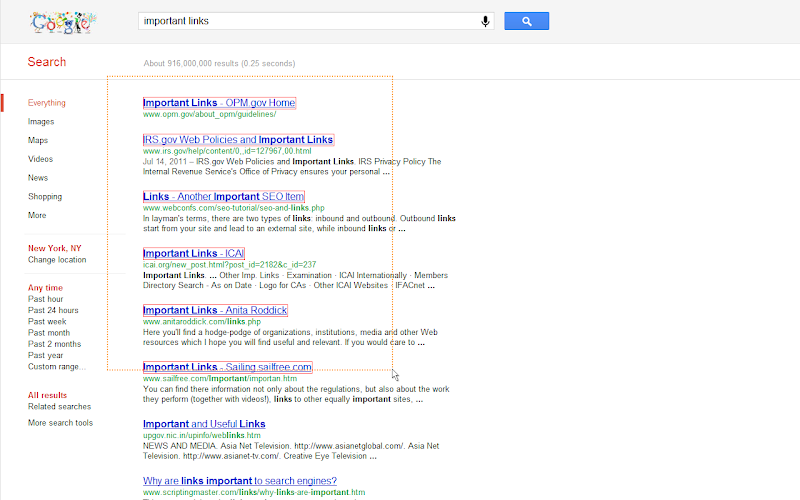This screenshot has width=800, height=500.
Task: Switch to Videos results
Action: (40, 159)
